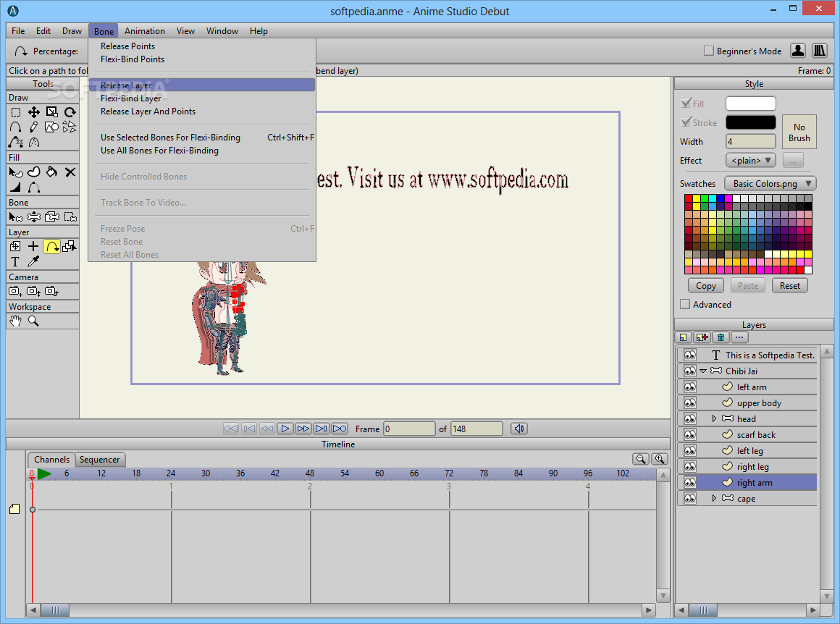Expand the cape layer group
The image size is (840, 624).
[x=714, y=499]
